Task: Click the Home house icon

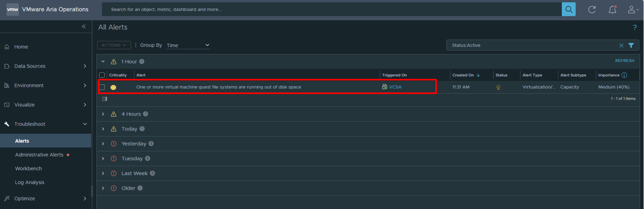Action: point(7,47)
